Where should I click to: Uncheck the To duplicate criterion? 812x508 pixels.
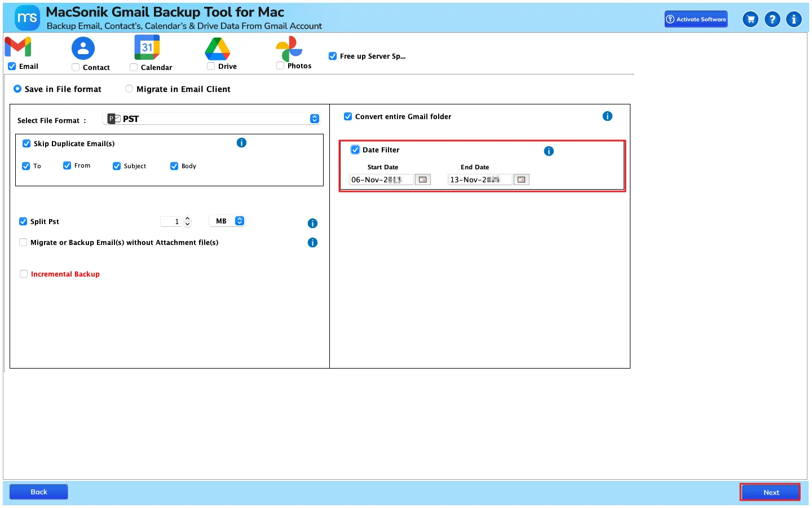pos(26,166)
